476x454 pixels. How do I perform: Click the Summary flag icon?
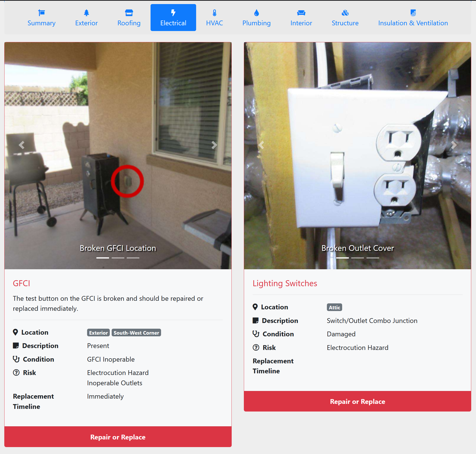click(41, 13)
